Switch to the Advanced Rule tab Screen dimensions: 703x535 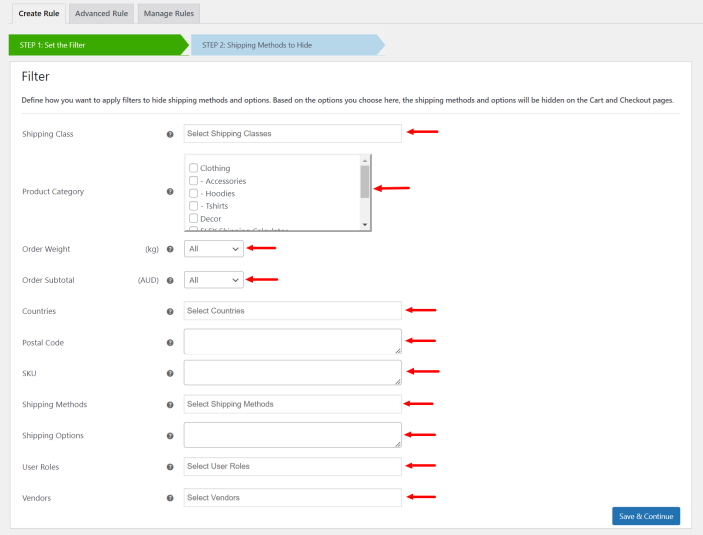click(100, 13)
